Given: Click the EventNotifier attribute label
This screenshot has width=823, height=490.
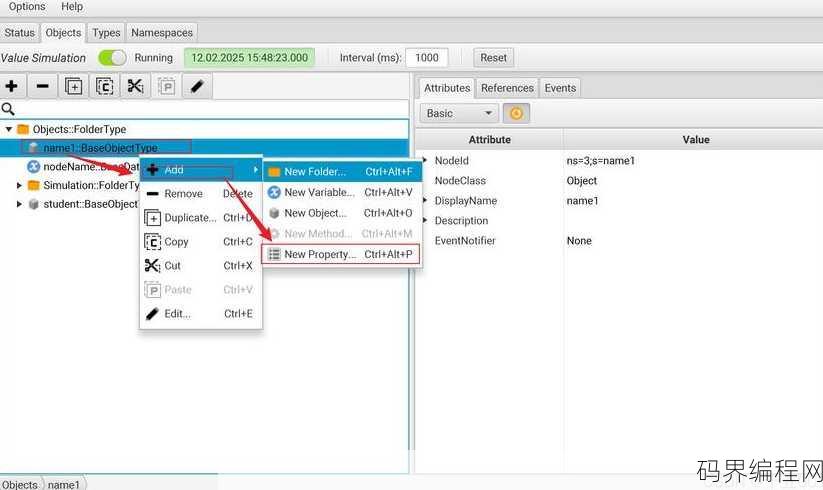Looking at the screenshot, I should coord(465,241).
